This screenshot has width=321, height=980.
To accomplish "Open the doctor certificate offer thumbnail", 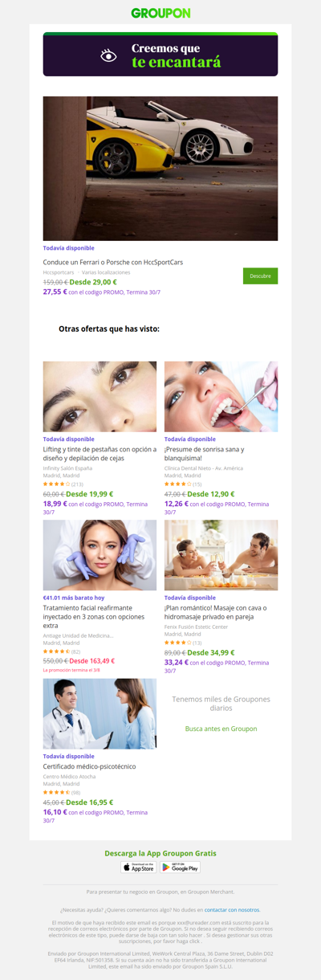I will pyautogui.click(x=100, y=713).
